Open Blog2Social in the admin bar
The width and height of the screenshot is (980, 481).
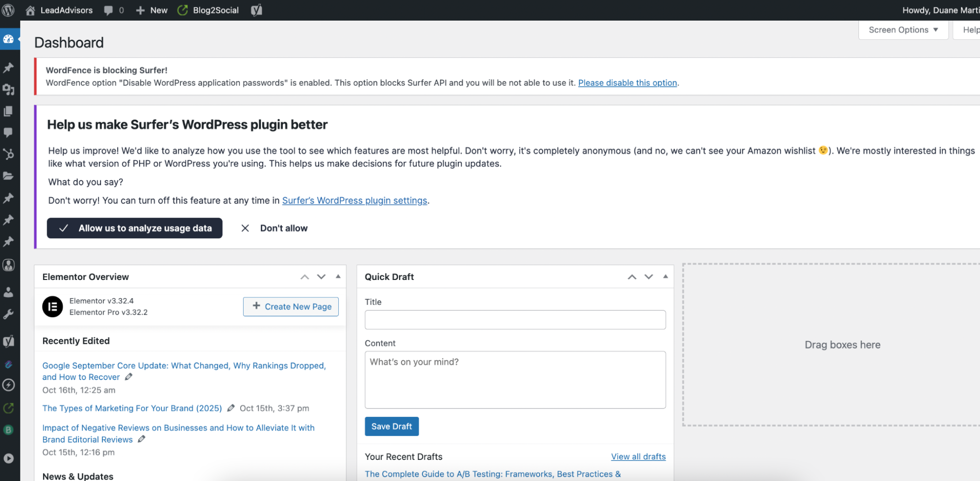pyautogui.click(x=208, y=10)
